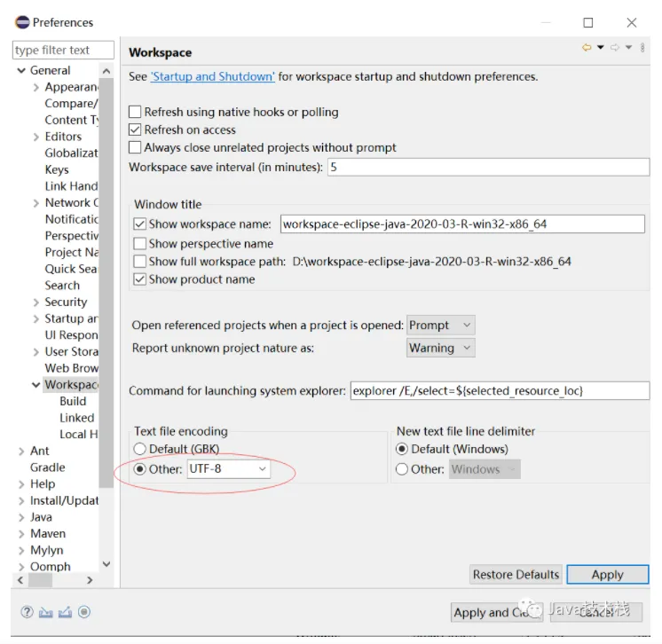Click tree scrollbar up arrow
662x644 pixels.
(106, 71)
